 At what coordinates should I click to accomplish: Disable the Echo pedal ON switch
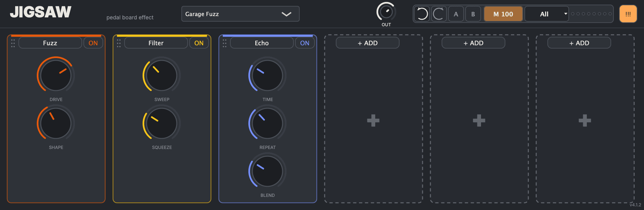[x=305, y=43]
